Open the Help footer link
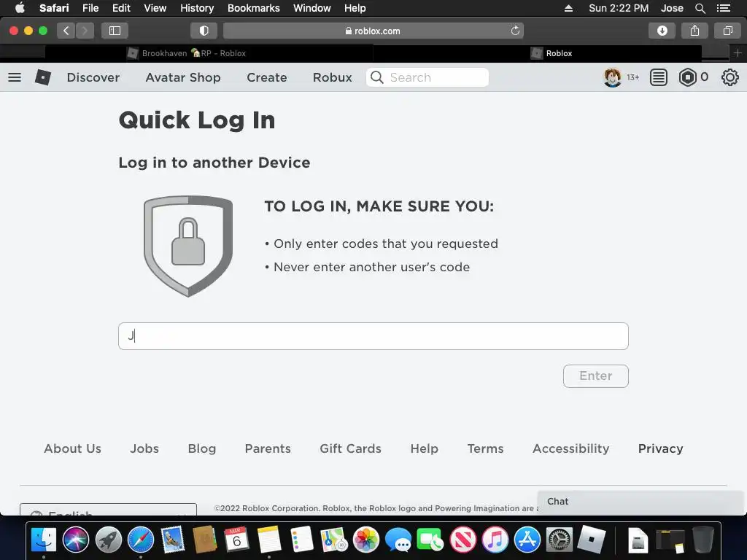Screen dimensions: 747x560 [x=424, y=448]
